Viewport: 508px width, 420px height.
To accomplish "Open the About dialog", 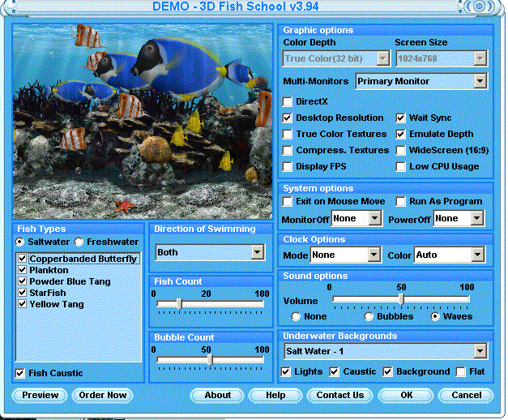I will pyautogui.click(x=217, y=396).
